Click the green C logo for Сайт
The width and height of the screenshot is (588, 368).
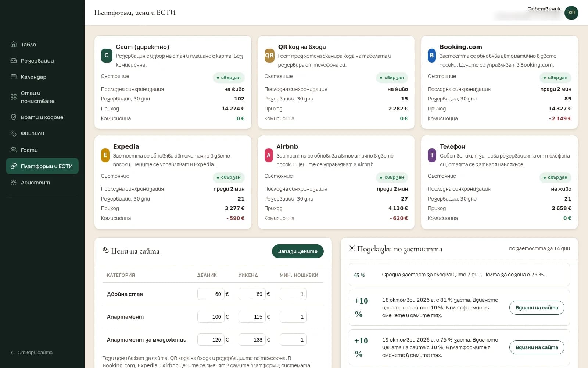(107, 56)
